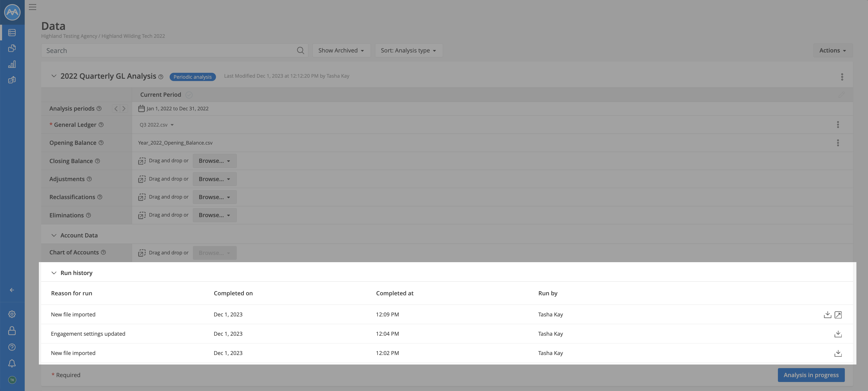The image size is (868, 391).
Task: Click help icon beside Chart of Accounts
Action: pyautogui.click(x=103, y=252)
